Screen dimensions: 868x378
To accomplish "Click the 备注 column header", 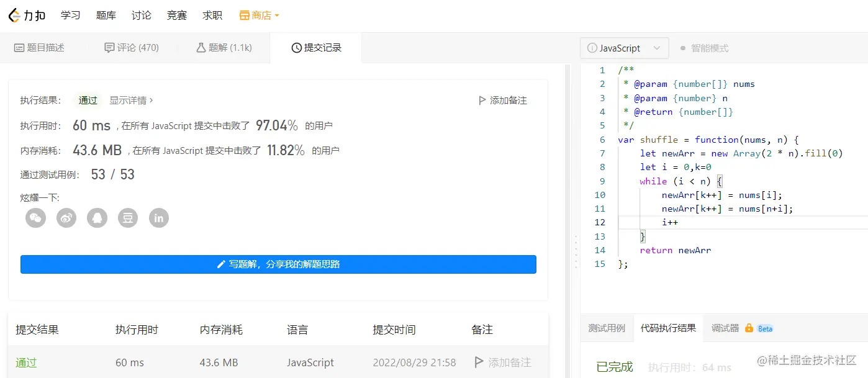I will [x=482, y=330].
